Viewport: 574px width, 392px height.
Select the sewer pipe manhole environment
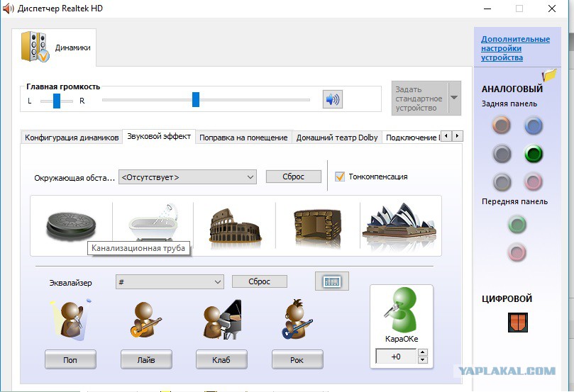click(x=70, y=223)
